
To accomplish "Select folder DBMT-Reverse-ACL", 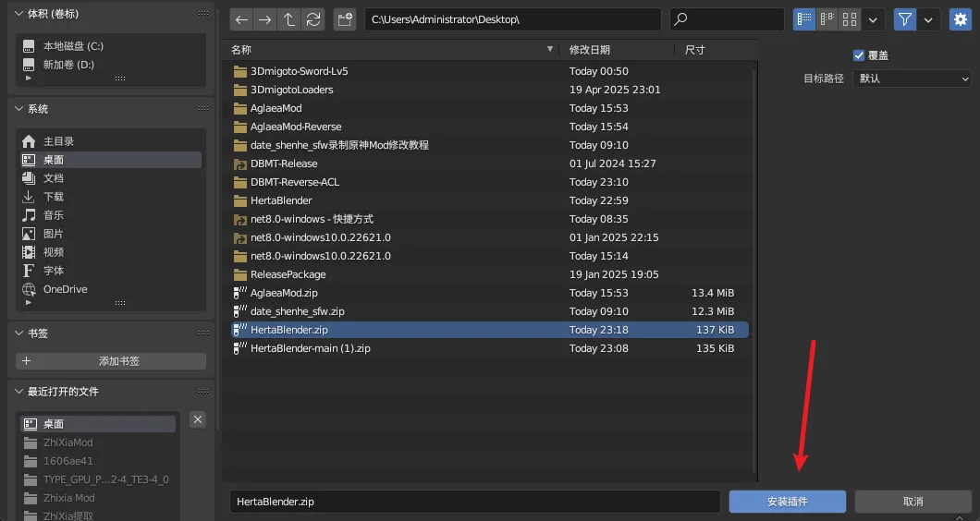I will click(x=489, y=182).
